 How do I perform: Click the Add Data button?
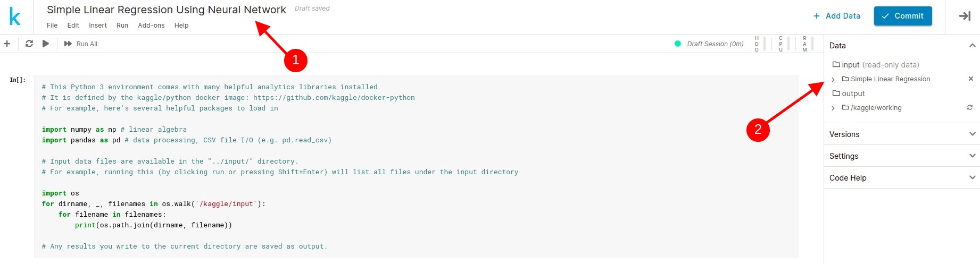click(x=837, y=16)
